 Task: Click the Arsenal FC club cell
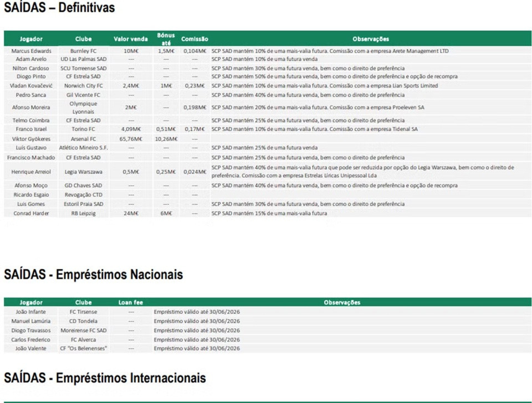coord(83,139)
